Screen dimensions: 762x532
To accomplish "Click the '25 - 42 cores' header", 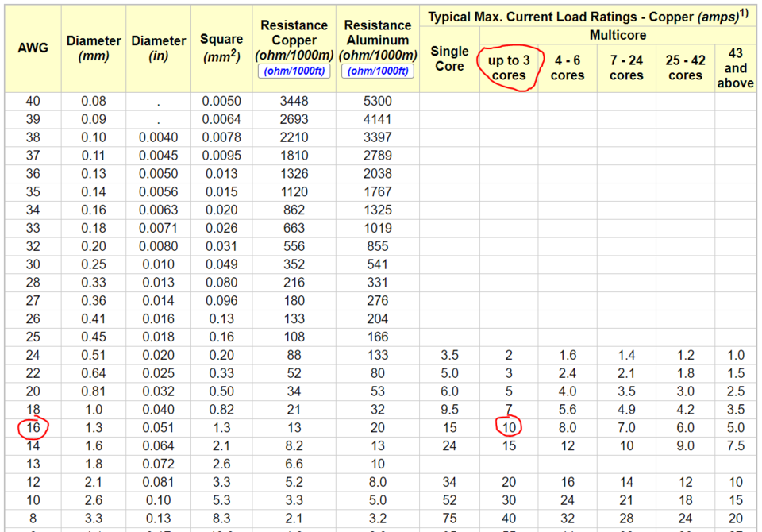I will (x=685, y=68).
